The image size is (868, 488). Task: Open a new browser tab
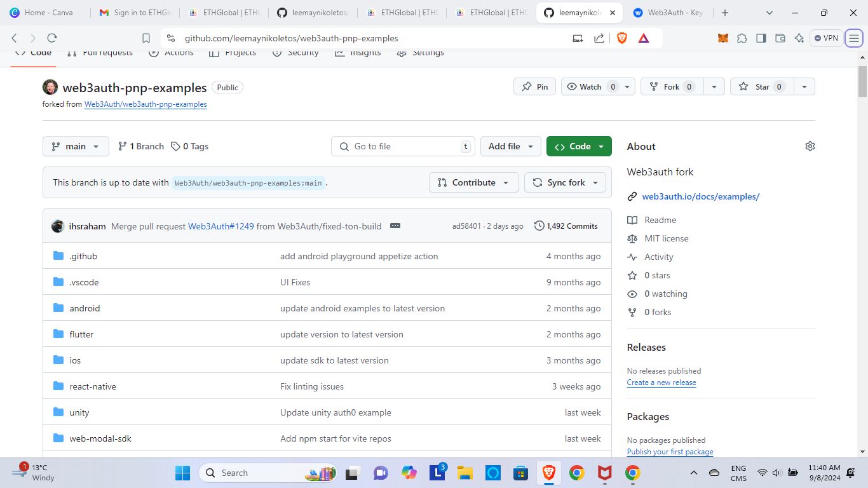725,13
